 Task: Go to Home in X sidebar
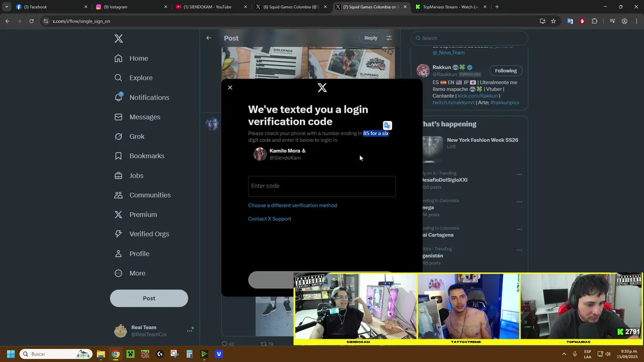(131, 58)
